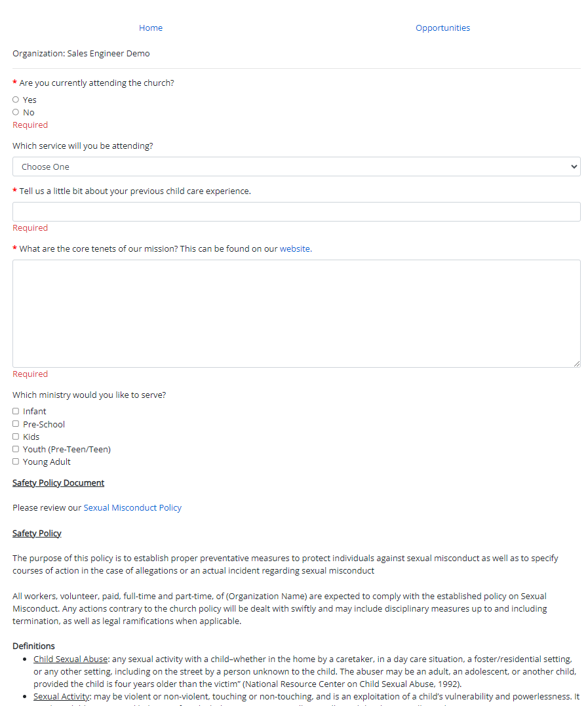Enable the Kids ministry checkbox
588x706 pixels.
[x=16, y=436]
